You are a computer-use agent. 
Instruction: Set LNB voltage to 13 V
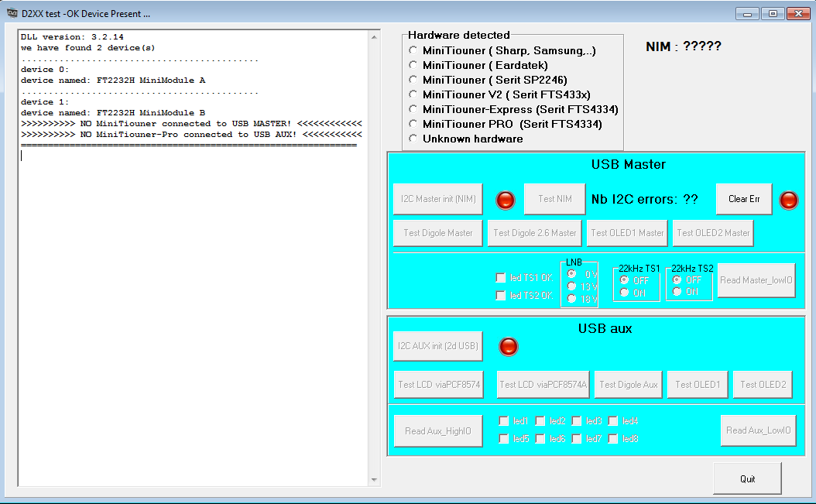572,286
